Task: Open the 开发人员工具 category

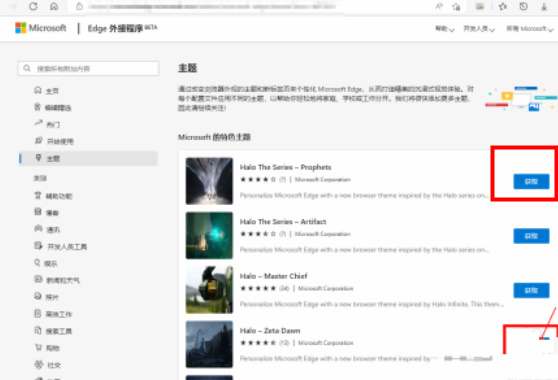Action: click(x=60, y=246)
